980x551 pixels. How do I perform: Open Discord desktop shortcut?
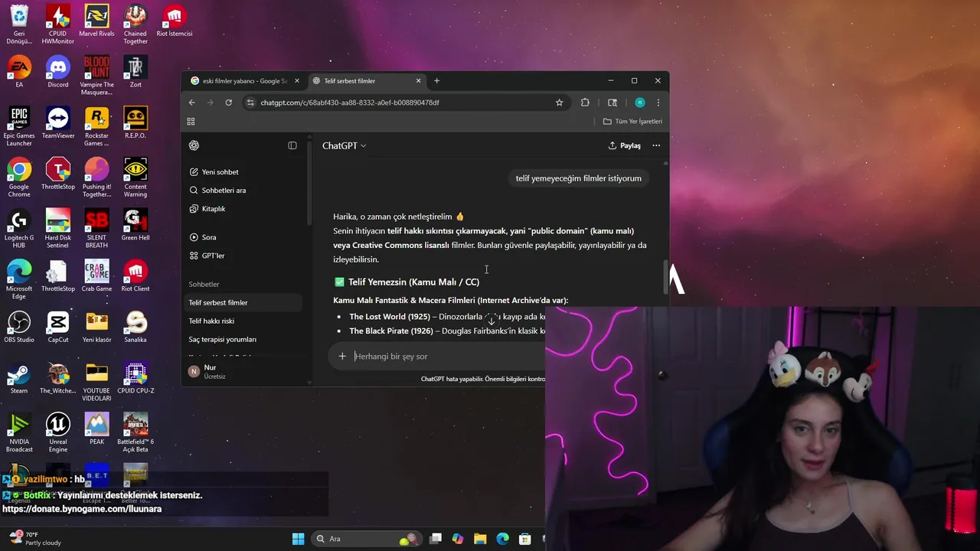(58, 72)
